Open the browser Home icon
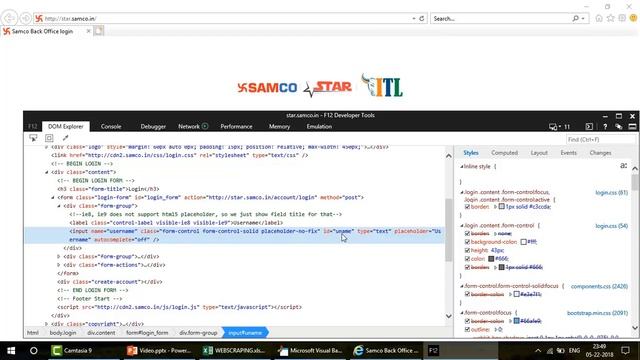 [x=599, y=18]
